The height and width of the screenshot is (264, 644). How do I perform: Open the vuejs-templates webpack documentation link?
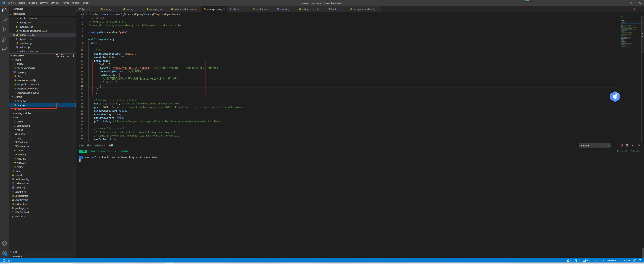(127, 25)
